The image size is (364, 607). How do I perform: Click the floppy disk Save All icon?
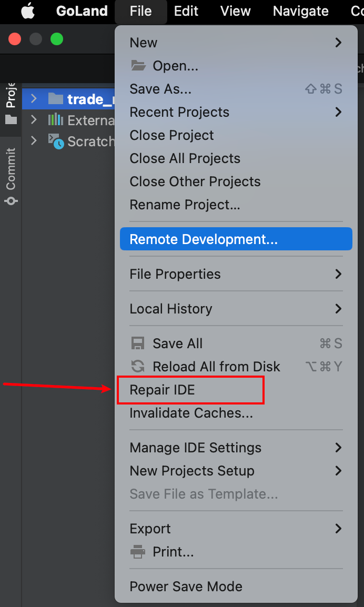(137, 343)
